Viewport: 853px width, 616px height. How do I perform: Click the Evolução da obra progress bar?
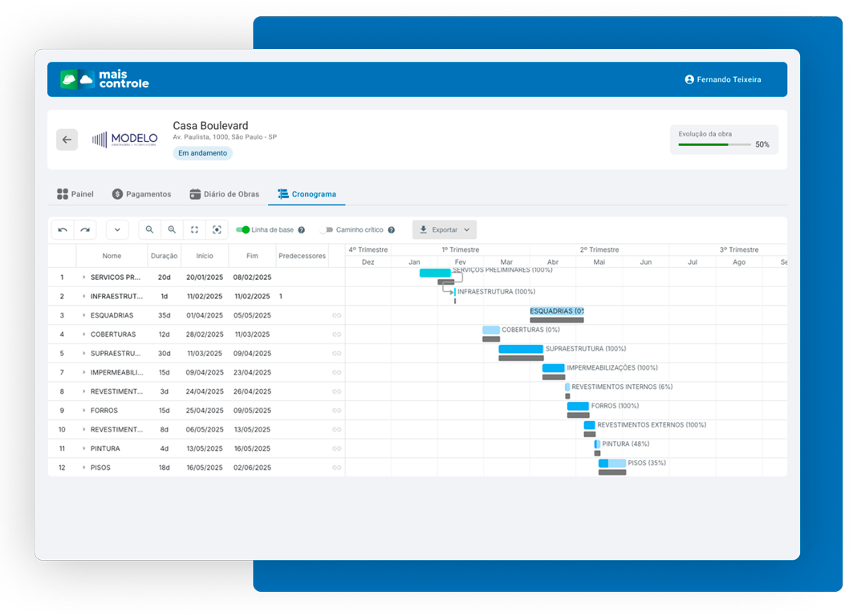point(714,144)
